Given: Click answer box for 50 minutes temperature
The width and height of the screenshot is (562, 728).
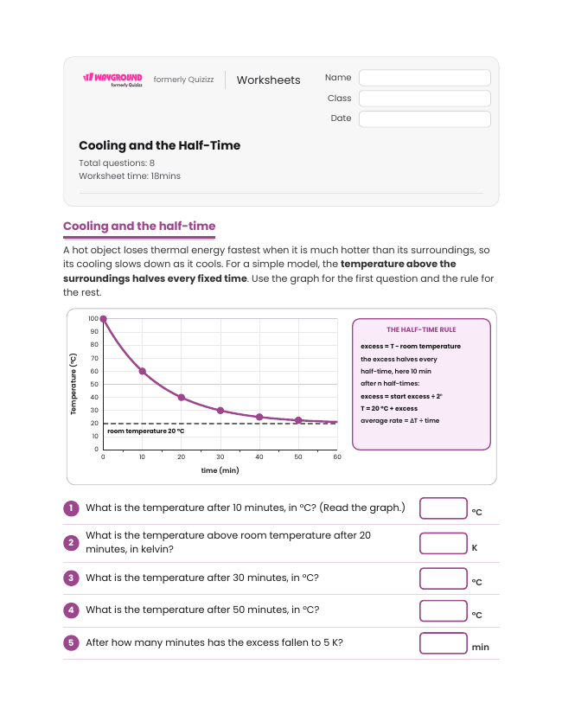Looking at the screenshot, I should [x=443, y=610].
